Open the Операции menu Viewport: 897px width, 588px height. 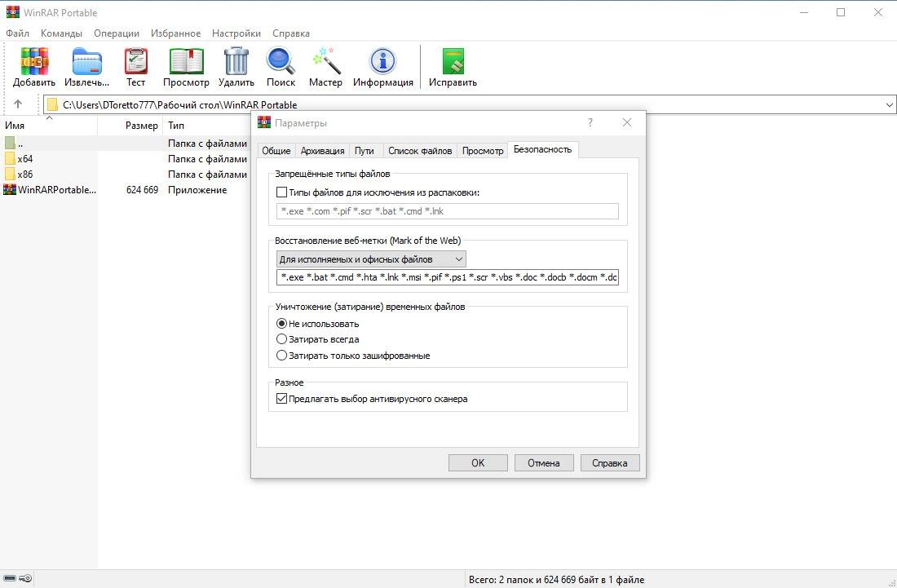(x=117, y=33)
